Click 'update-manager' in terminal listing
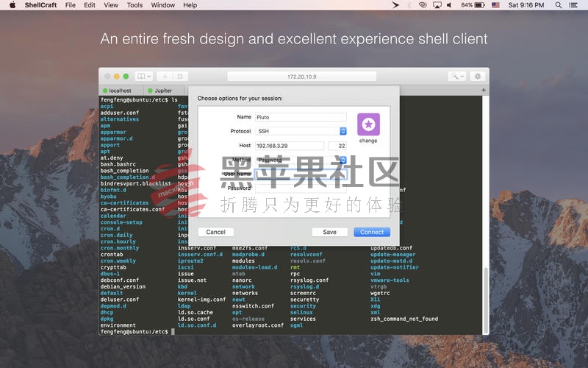 (393, 254)
